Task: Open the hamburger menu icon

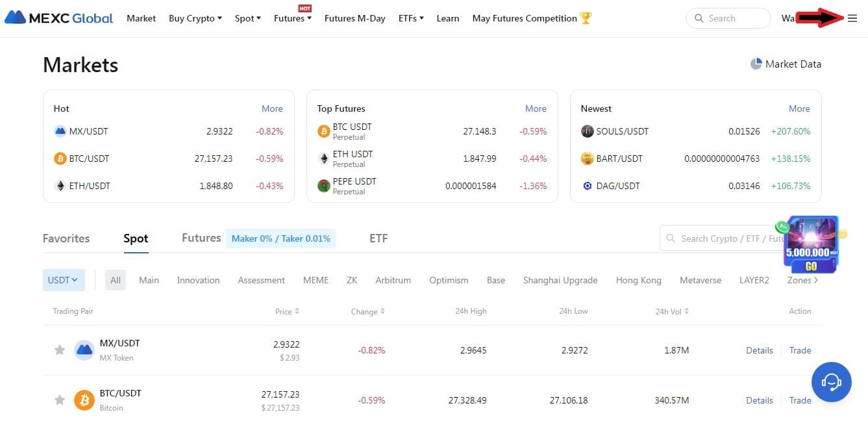Action: coord(852,18)
